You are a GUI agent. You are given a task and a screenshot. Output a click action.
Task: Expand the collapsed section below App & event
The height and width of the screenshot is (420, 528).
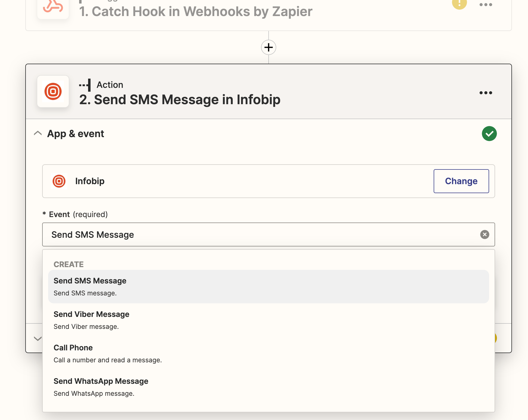(38, 338)
